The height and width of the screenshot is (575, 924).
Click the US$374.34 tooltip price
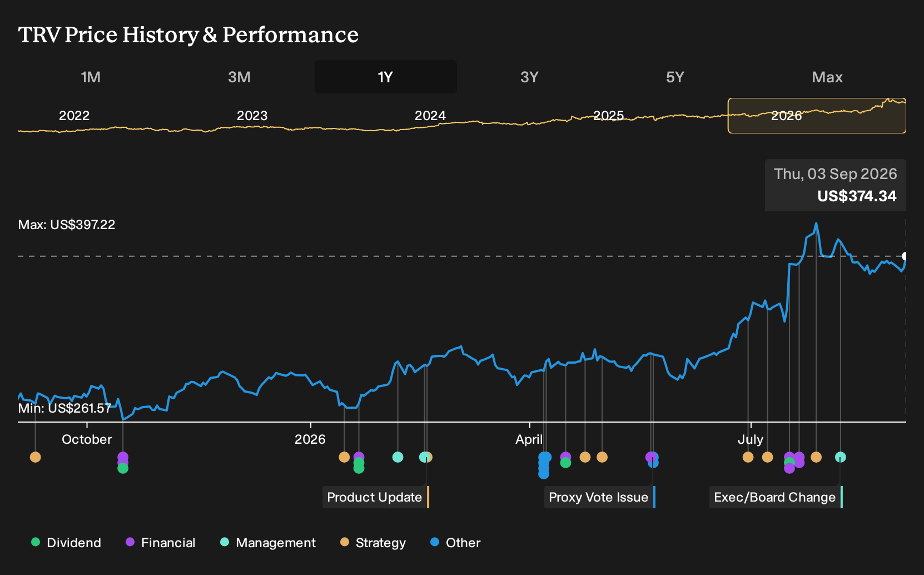(857, 196)
